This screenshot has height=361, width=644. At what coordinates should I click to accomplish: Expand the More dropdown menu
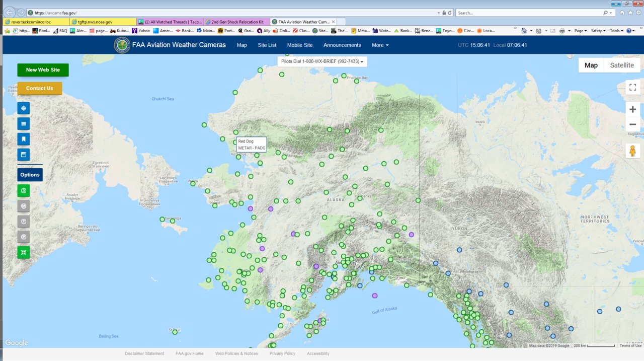380,45
